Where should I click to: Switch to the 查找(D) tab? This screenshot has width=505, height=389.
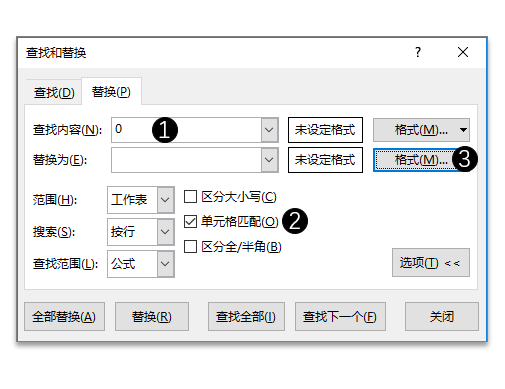pos(54,92)
